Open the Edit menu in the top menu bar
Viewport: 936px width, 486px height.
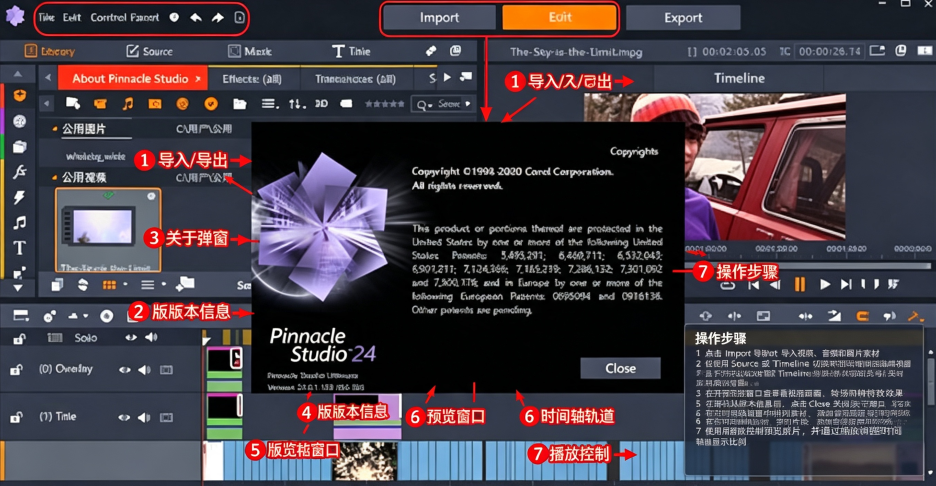pyautogui.click(x=72, y=17)
